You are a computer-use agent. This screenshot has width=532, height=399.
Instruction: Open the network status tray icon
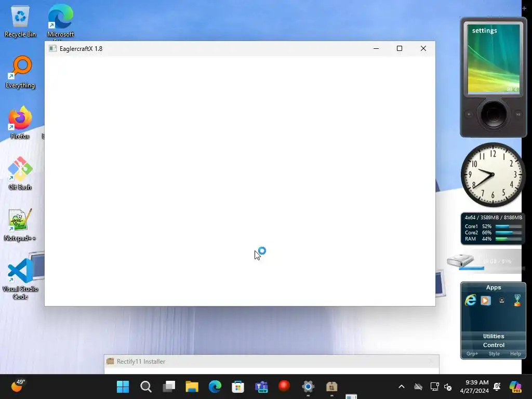tap(434, 387)
